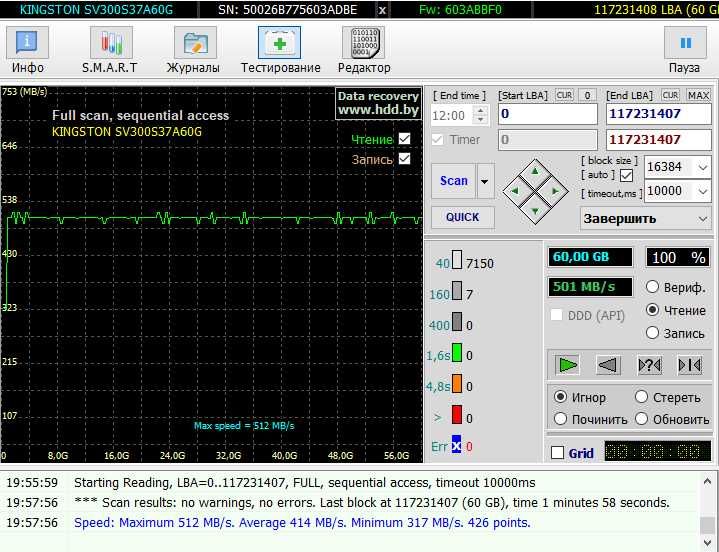Toggle the Чтение graph checkbox
Screen dimensions: 719x552
(x=405, y=139)
